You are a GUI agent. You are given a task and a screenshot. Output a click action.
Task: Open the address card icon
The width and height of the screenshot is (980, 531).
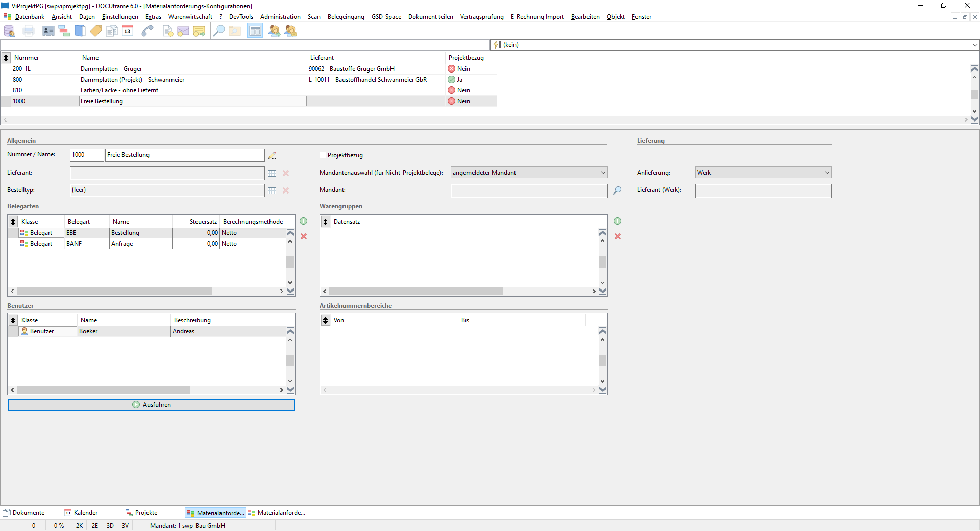[x=48, y=31]
